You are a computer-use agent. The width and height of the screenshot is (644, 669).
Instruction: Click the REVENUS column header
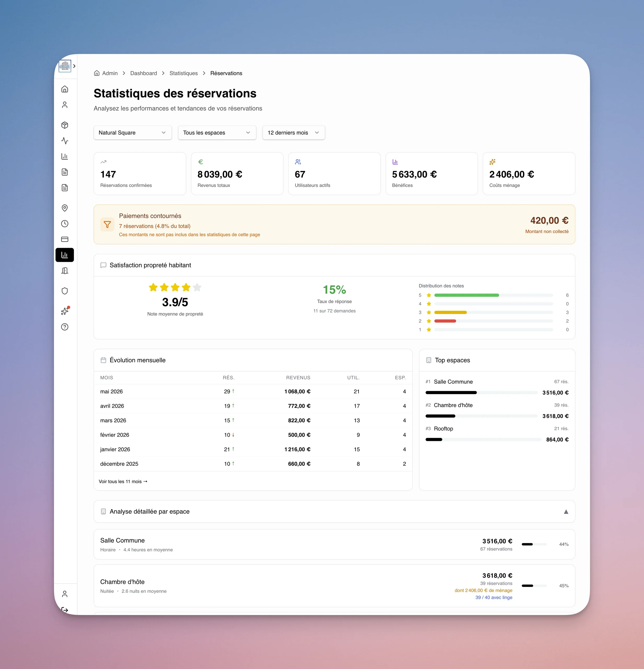(x=298, y=378)
